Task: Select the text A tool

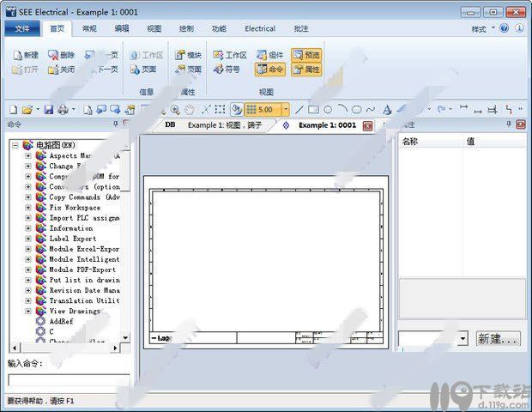Action: 386,109
